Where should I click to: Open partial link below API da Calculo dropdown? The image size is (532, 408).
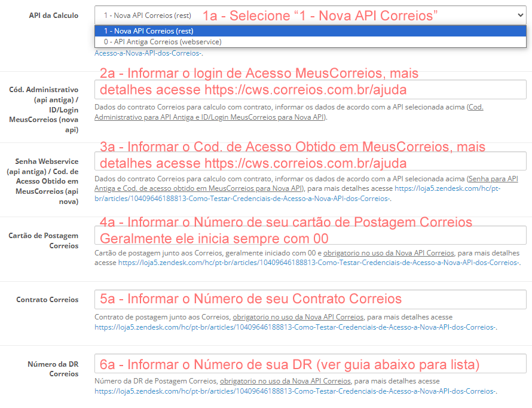(x=148, y=53)
